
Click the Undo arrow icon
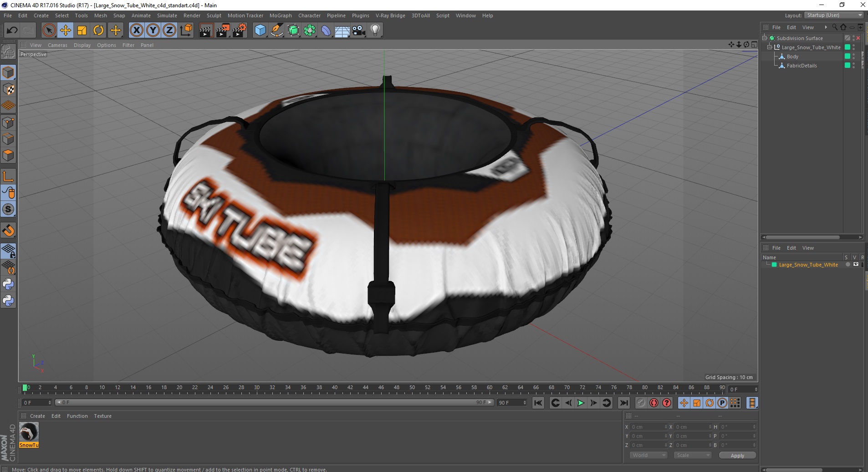tap(12, 31)
